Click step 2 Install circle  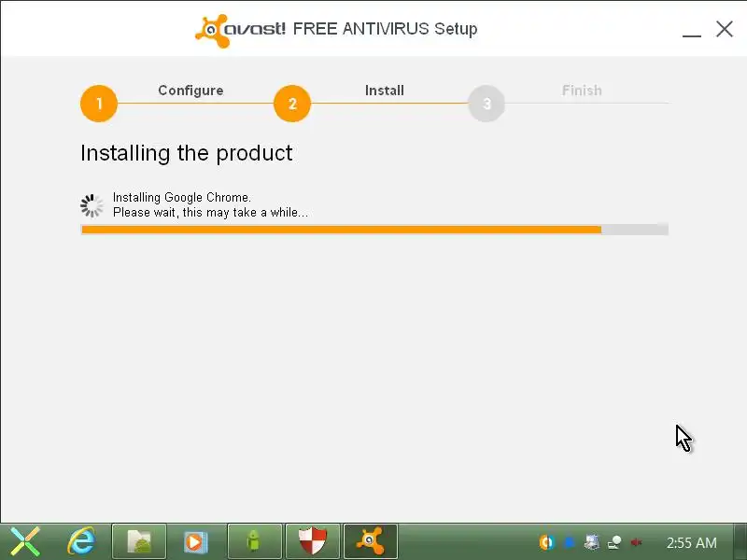292,104
